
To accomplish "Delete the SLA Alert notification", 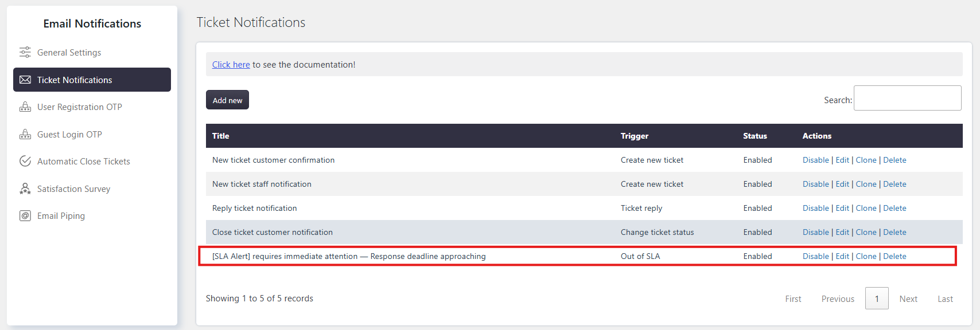I will coord(895,256).
